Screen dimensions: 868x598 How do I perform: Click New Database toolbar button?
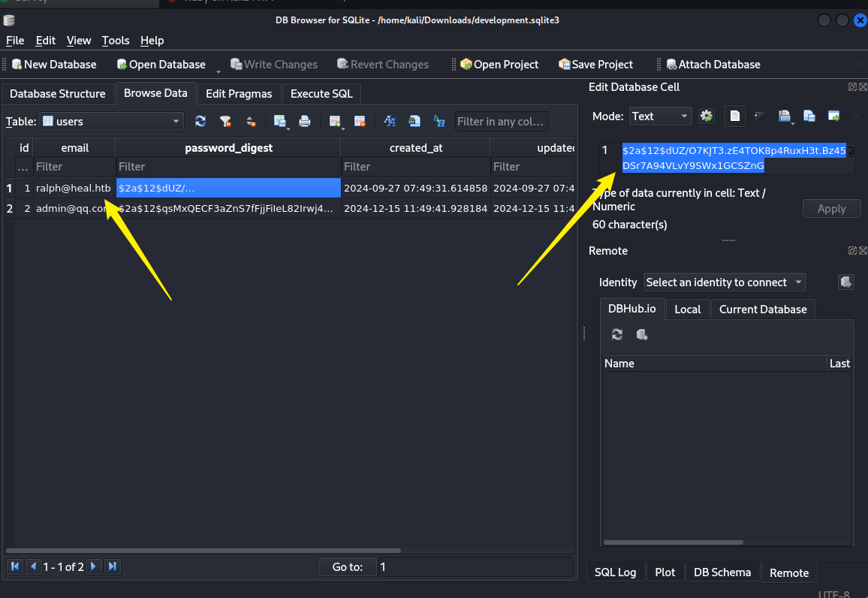tap(54, 64)
